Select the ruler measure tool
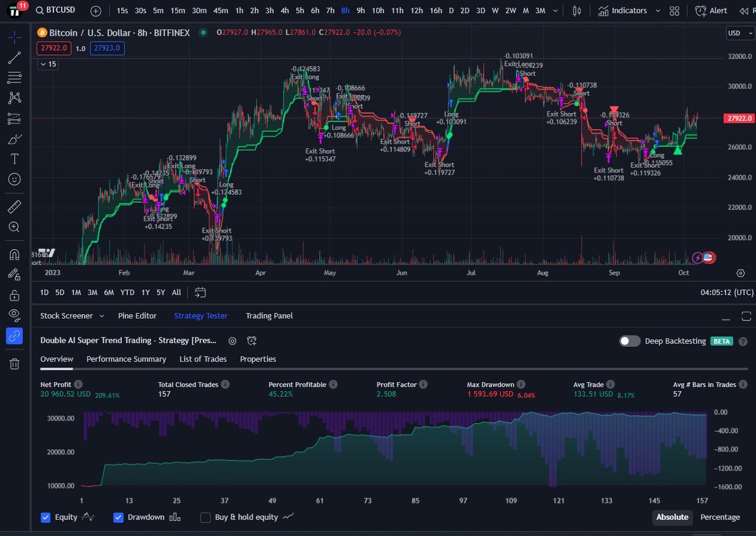 14,206
